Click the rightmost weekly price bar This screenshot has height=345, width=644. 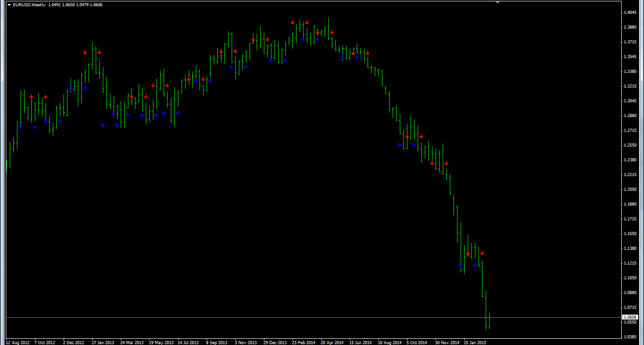tap(490, 322)
